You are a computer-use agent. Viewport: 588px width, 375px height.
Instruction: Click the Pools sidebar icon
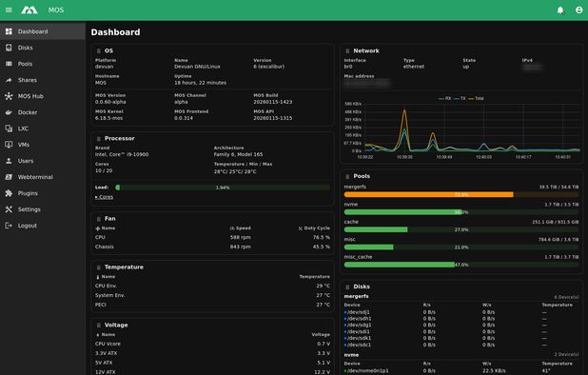tap(9, 64)
